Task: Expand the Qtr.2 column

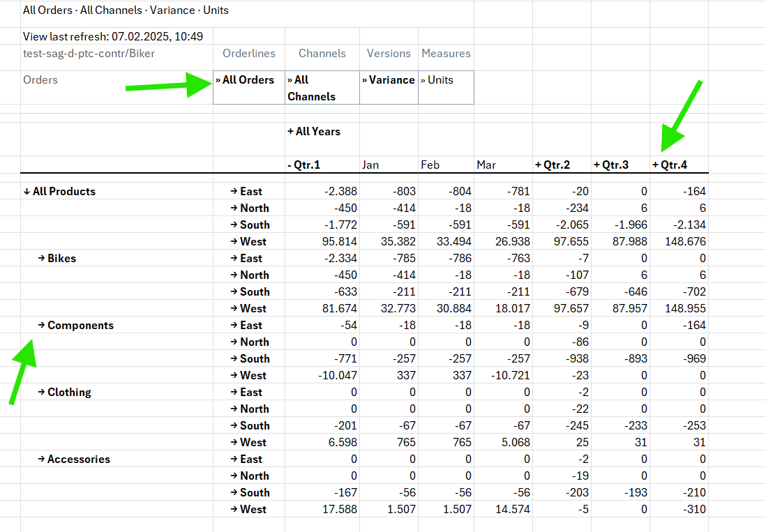Action: point(552,165)
